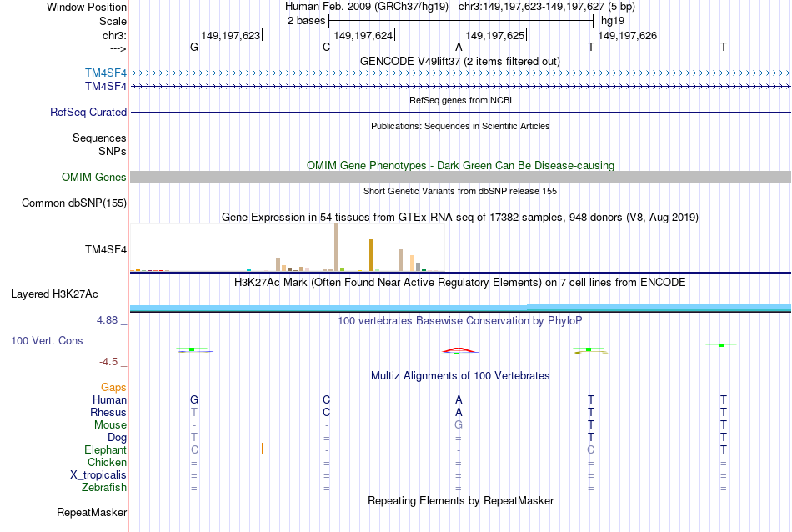This screenshot has height=532, width=792.
Task: Click the hg19 text beside the scale bar
Action: point(613,21)
